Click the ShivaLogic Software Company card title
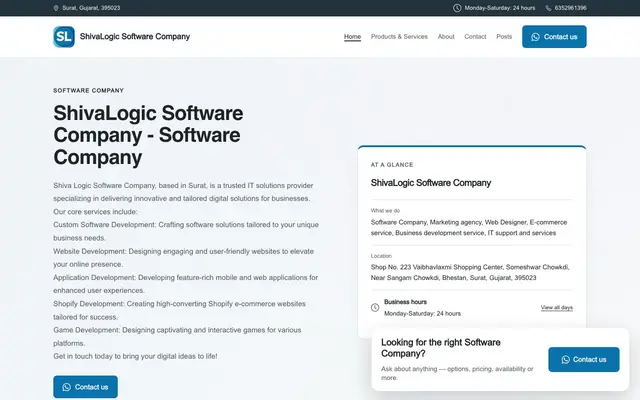The image size is (640, 400). point(431,183)
